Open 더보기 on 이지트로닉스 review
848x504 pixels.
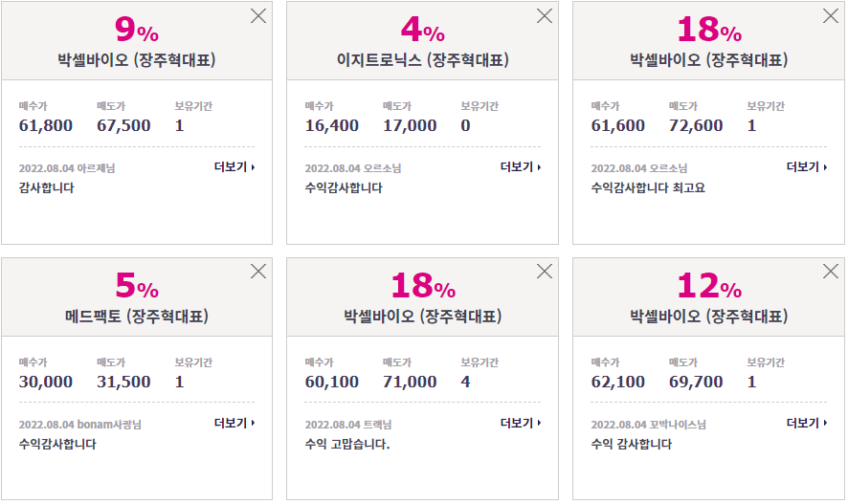click(x=521, y=167)
